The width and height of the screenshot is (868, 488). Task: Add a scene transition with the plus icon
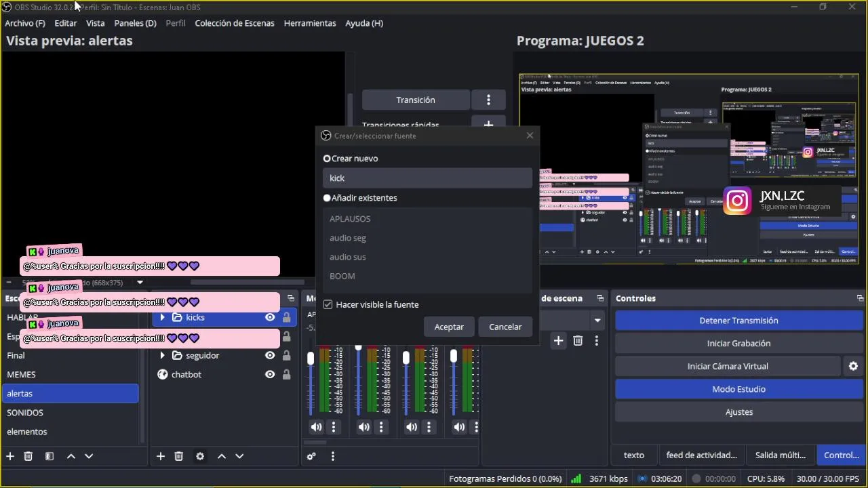tap(558, 341)
